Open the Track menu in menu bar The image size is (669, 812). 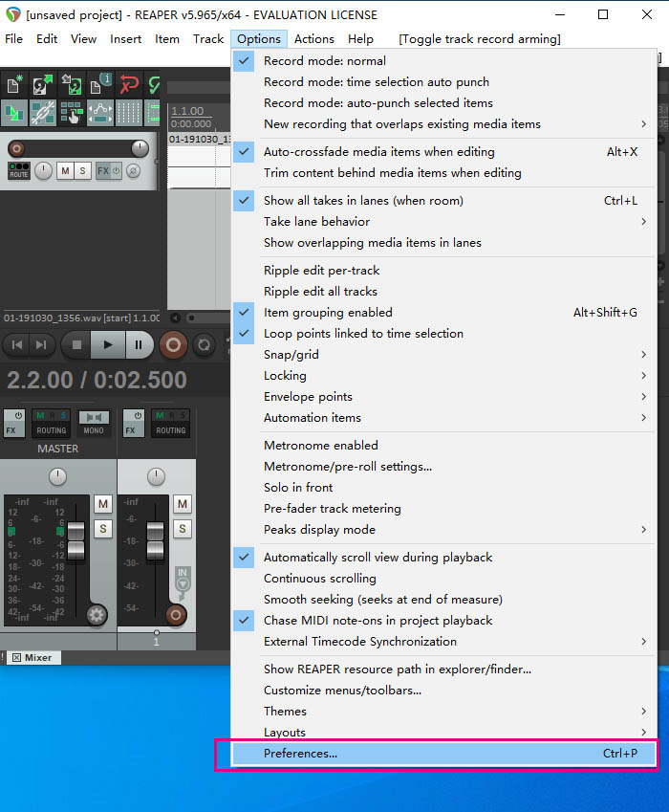208,39
